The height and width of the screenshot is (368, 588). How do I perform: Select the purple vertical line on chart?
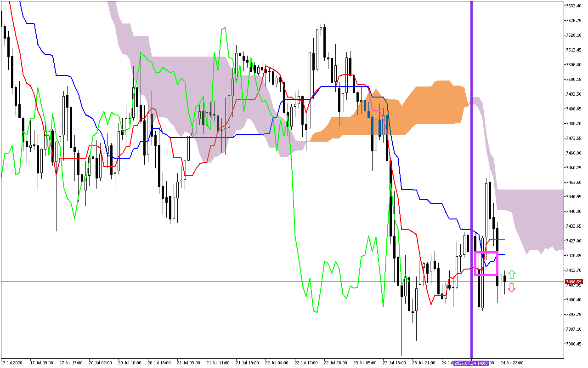[x=471, y=179]
